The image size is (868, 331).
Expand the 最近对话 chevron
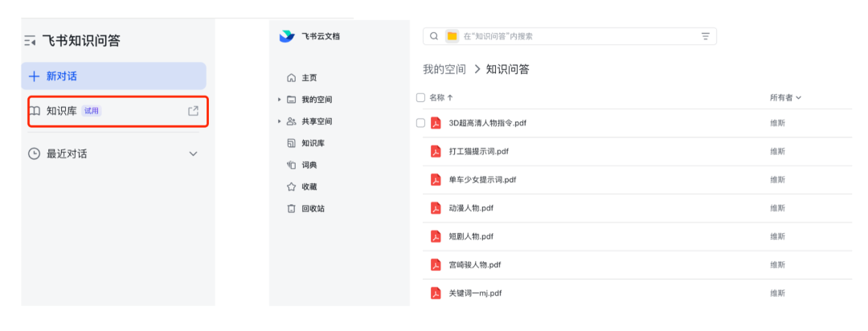193,154
